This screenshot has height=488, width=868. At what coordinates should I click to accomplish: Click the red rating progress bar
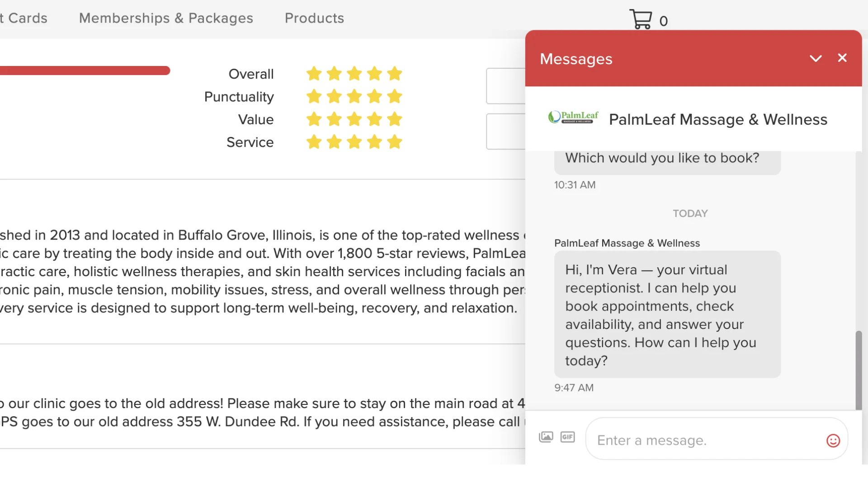point(85,70)
